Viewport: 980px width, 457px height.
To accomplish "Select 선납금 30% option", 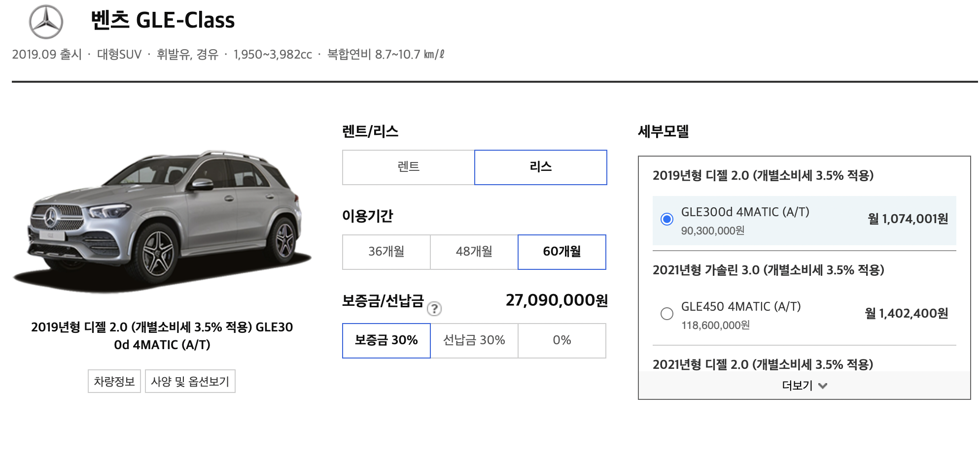I will coord(474,341).
